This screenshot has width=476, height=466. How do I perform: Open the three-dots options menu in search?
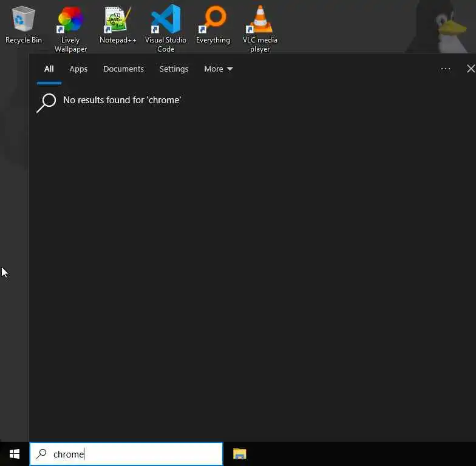pyautogui.click(x=446, y=69)
